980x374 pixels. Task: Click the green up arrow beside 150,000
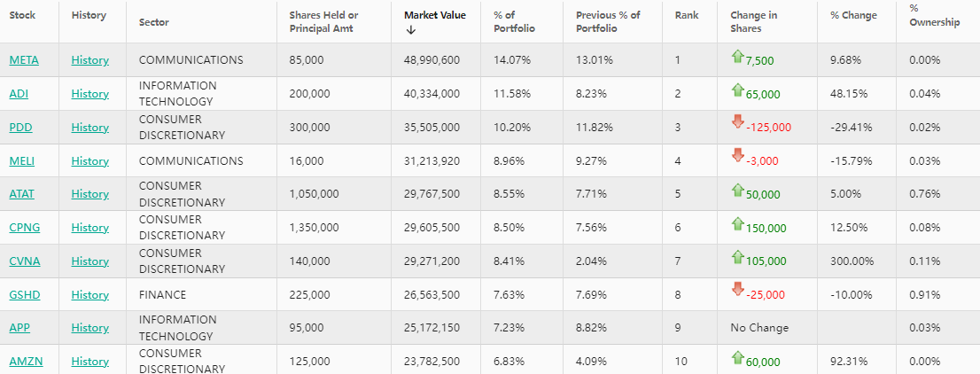coord(737,223)
